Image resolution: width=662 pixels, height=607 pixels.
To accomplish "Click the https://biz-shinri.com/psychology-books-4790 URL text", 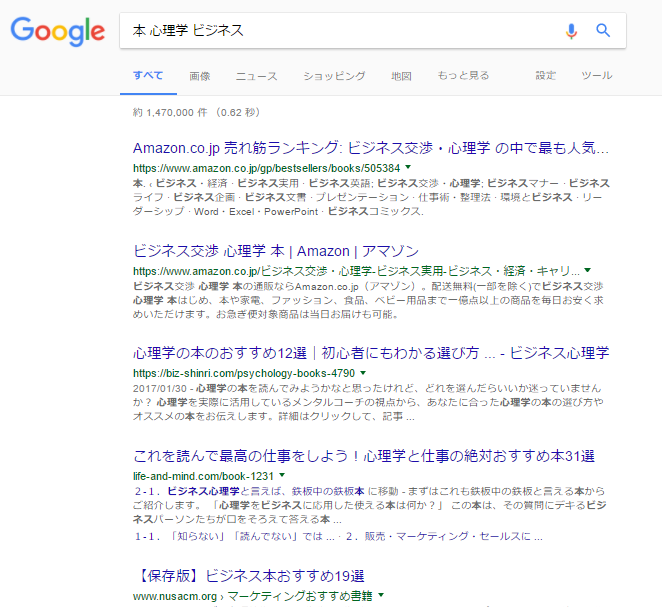I will (244, 373).
